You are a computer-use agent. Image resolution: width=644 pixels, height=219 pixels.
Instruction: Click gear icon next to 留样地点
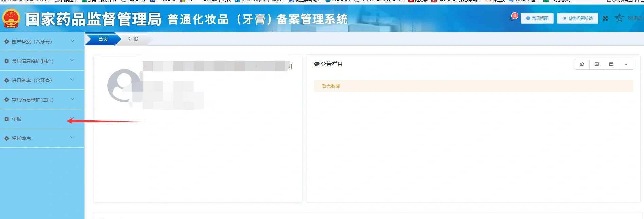coord(6,138)
